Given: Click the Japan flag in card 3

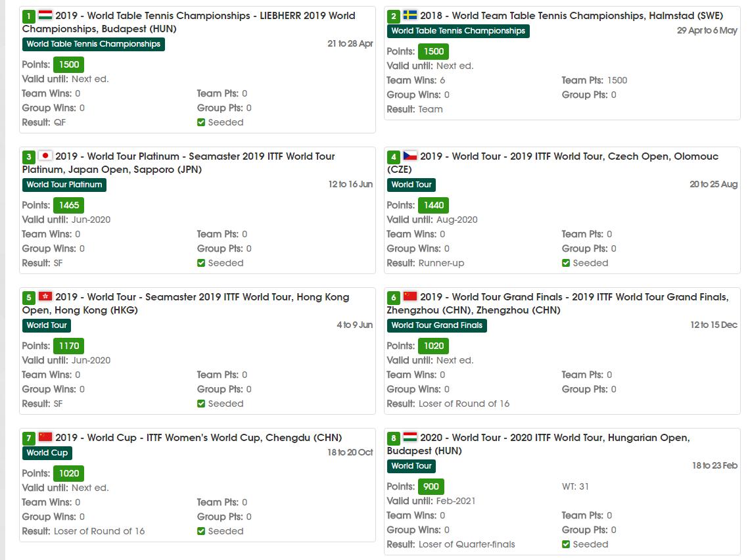Looking at the screenshot, I should (x=45, y=156).
